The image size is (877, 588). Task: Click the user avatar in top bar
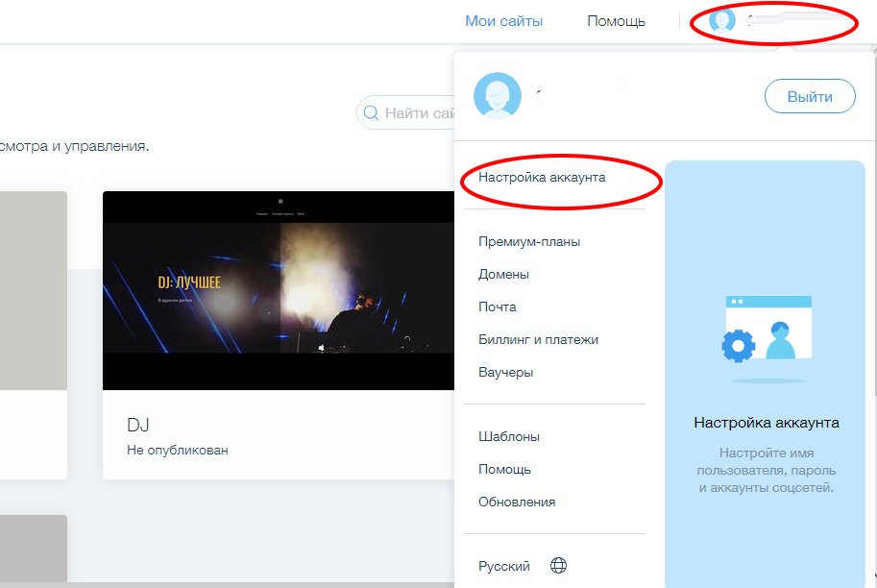pos(722,21)
